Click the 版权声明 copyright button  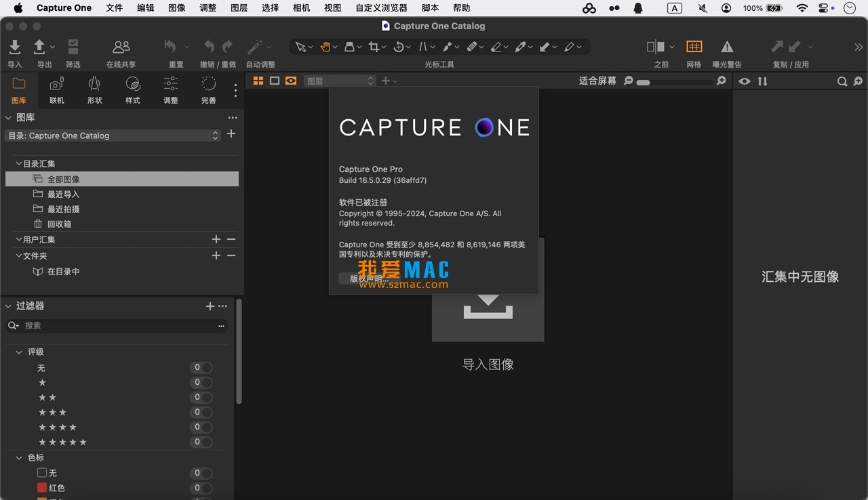pyautogui.click(x=366, y=278)
